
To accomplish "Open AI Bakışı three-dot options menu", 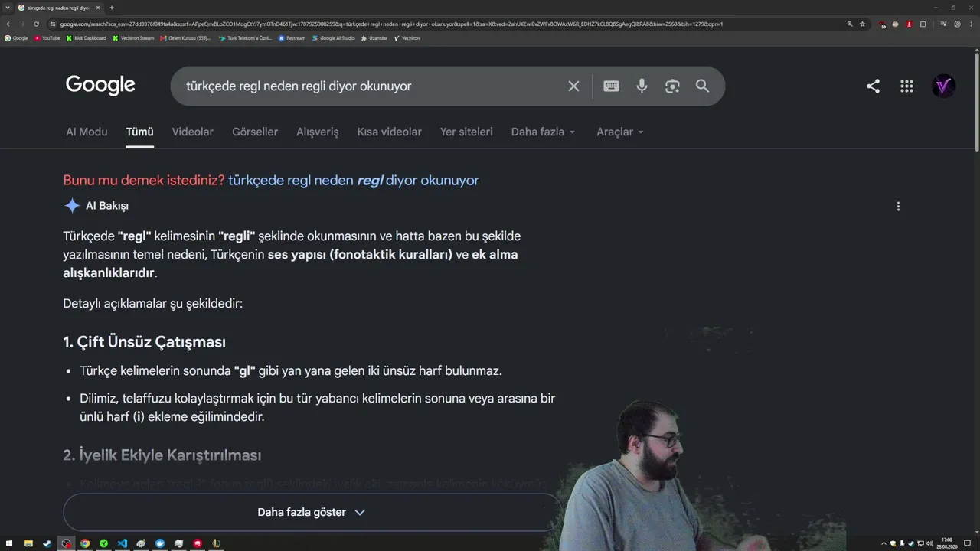I will click(x=898, y=206).
